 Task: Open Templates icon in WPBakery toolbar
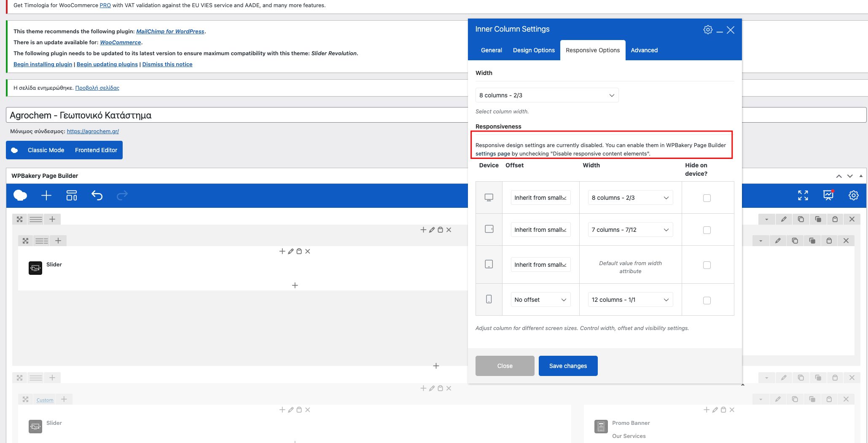[72, 195]
